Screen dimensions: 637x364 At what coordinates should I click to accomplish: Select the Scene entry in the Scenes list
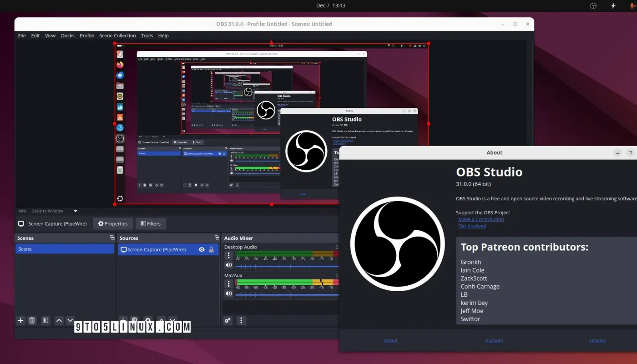click(x=65, y=249)
